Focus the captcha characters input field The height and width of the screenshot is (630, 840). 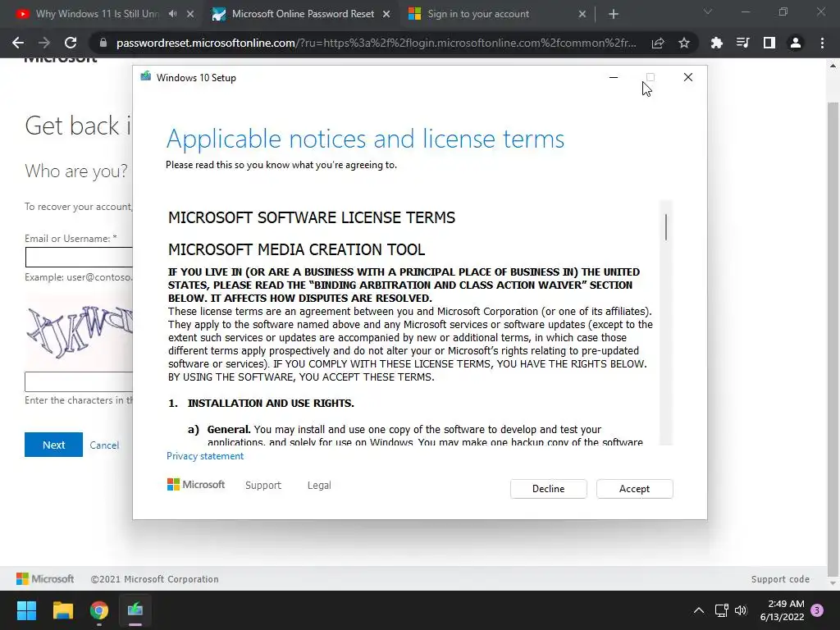tap(79, 381)
